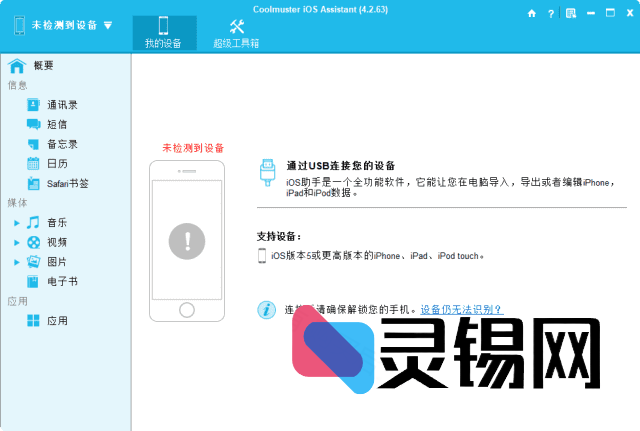Click the 通过USB连接您的设备 heading
640x431 pixels.
(x=340, y=166)
